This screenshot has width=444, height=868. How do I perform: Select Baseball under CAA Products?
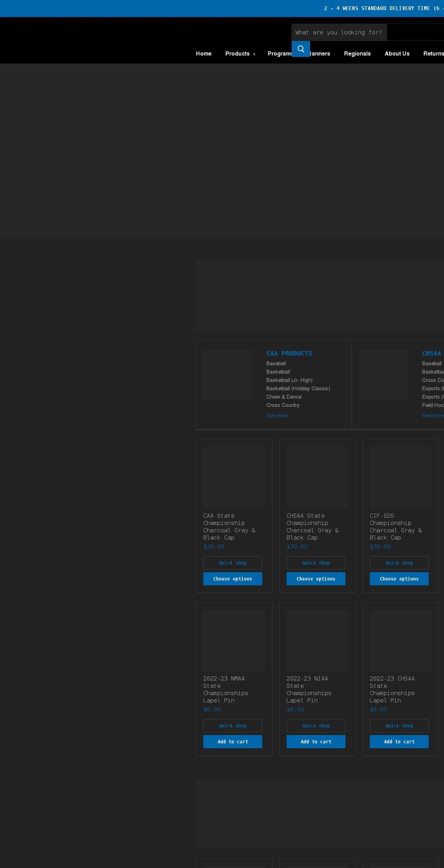point(276,363)
